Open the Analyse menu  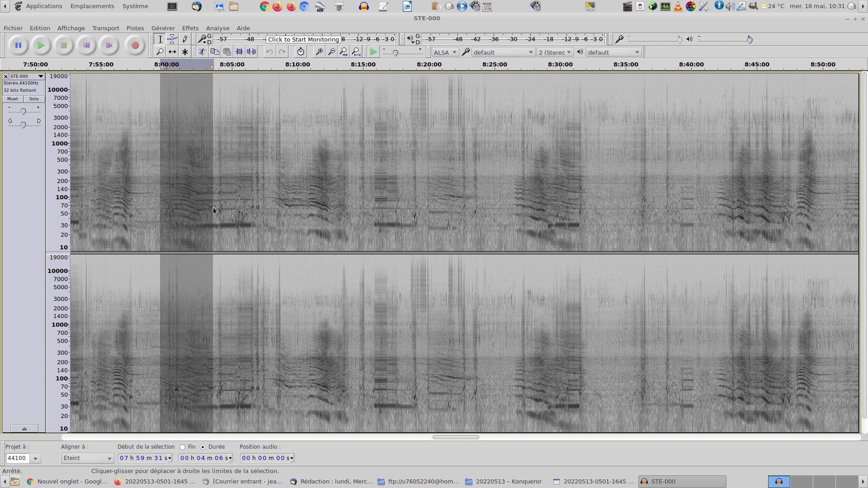click(x=217, y=28)
